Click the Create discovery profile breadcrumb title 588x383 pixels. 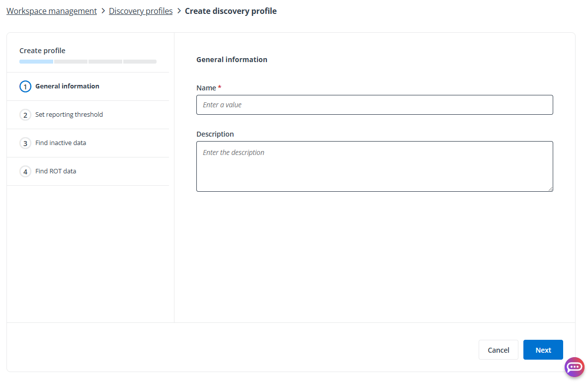tap(231, 10)
